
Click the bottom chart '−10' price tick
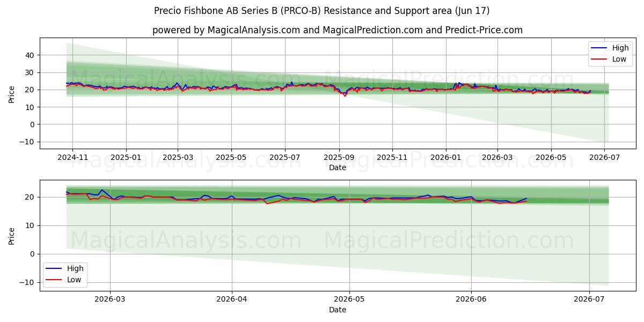point(27,282)
